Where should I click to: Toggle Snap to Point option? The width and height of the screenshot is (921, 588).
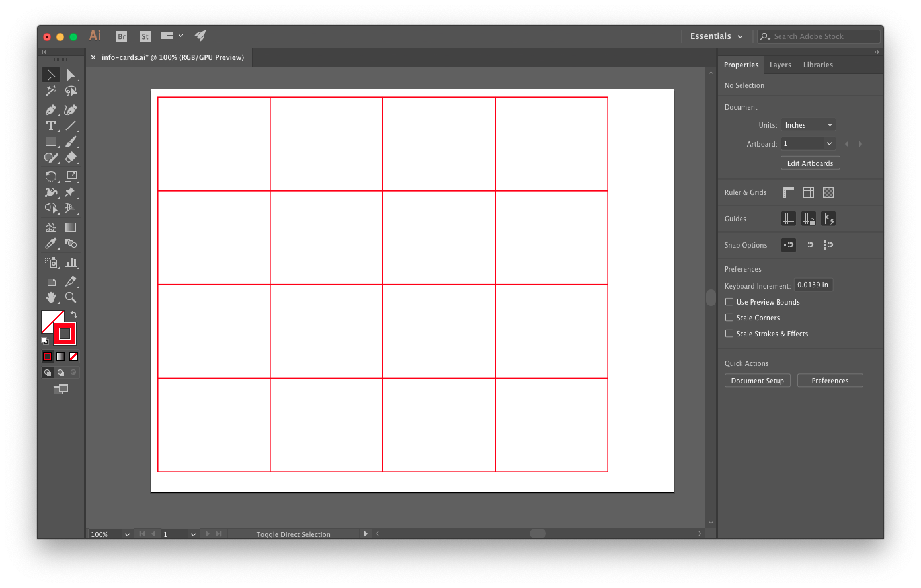click(789, 245)
